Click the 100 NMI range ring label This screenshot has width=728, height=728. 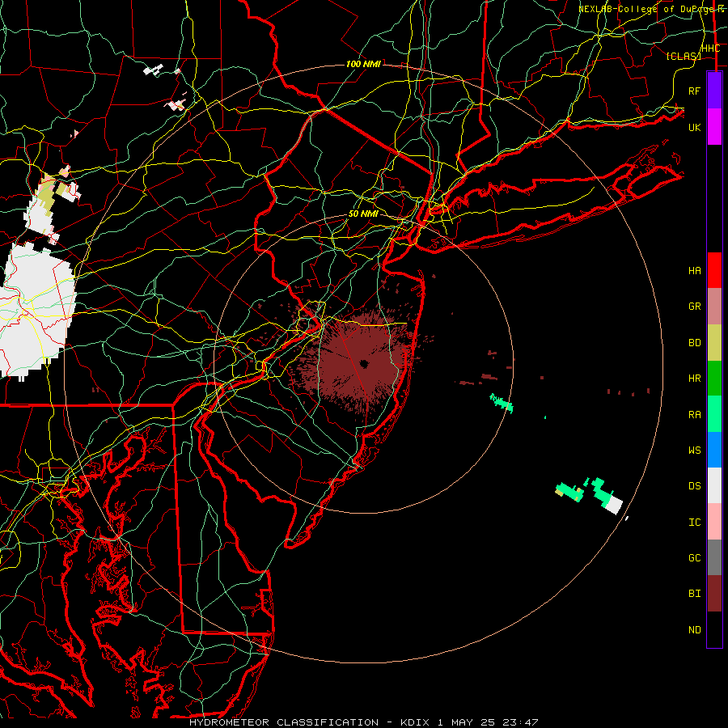click(363, 64)
